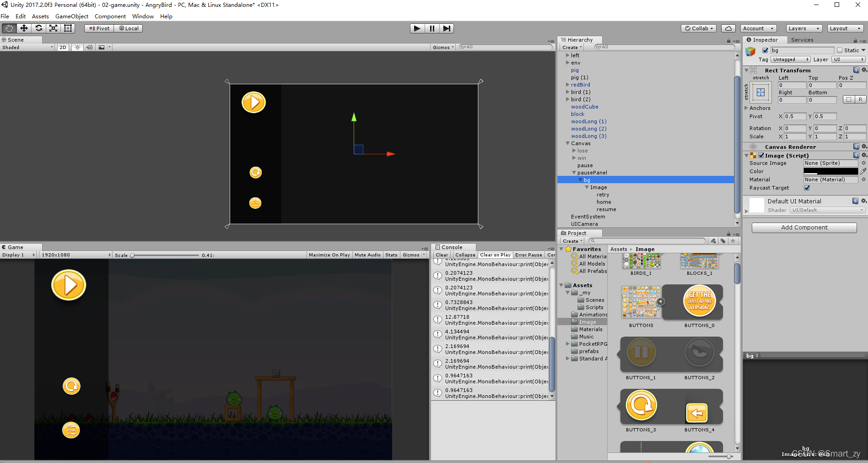Select the Rotate tool

38,28
